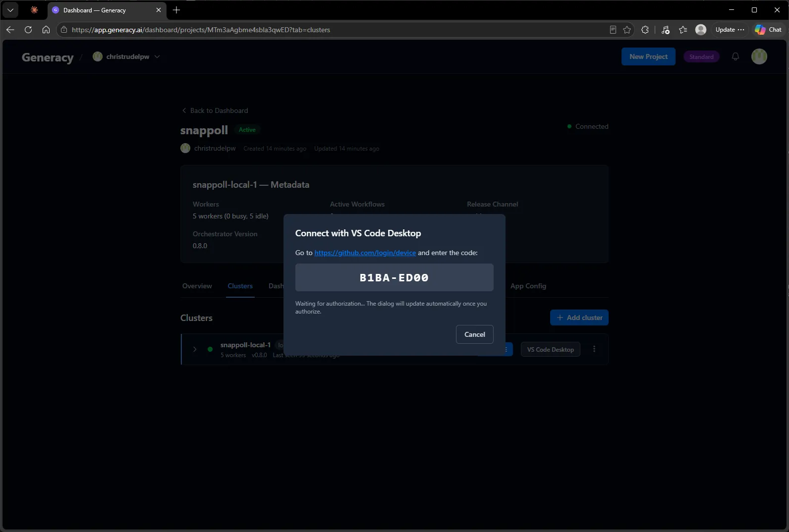Reload the page with refresh icon
This screenshot has width=789, height=532.
click(x=28, y=30)
